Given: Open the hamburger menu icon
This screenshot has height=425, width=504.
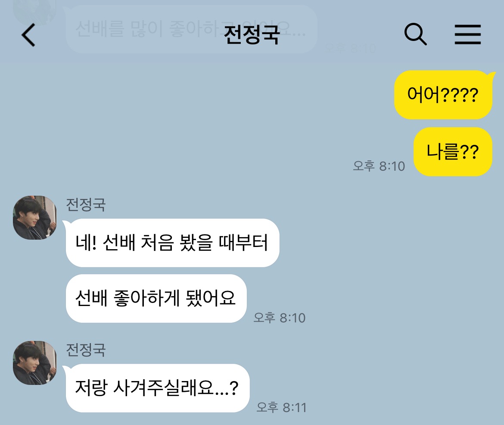Looking at the screenshot, I should (x=468, y=34).
